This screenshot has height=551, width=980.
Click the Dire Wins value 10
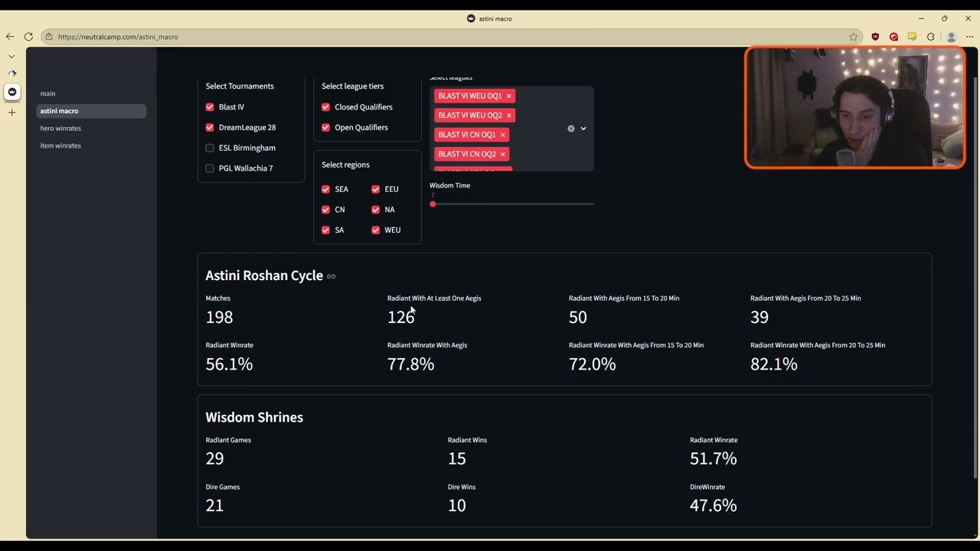pyautogui.click(x=456, y=505)
